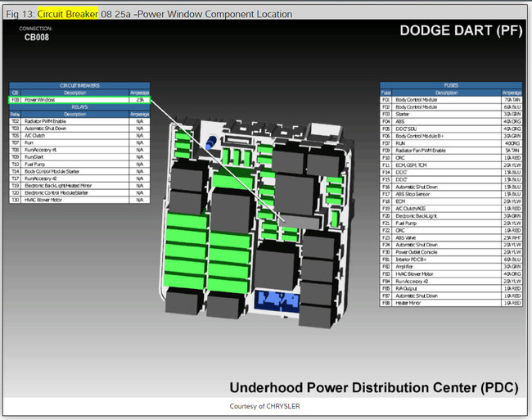Select relay row T14 Body Control Module Starter
Image resolution: width=532 pixels, height=420 pixels.
click(79, 171)
